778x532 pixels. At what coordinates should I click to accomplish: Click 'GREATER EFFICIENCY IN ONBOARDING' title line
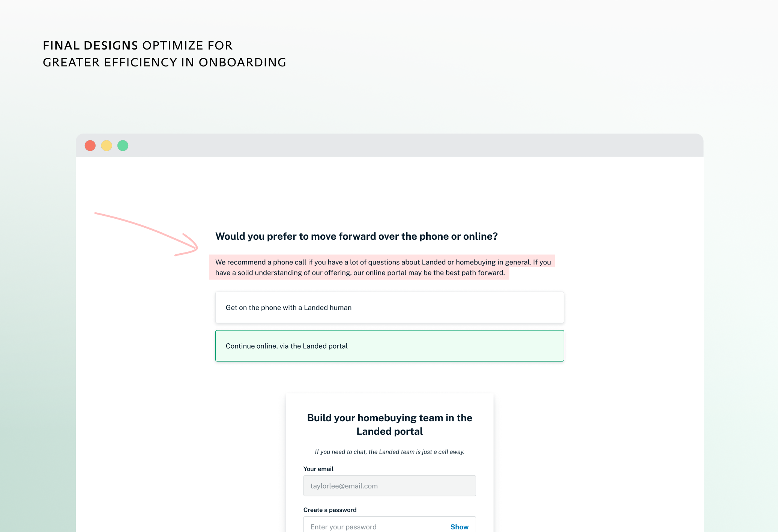165,62
